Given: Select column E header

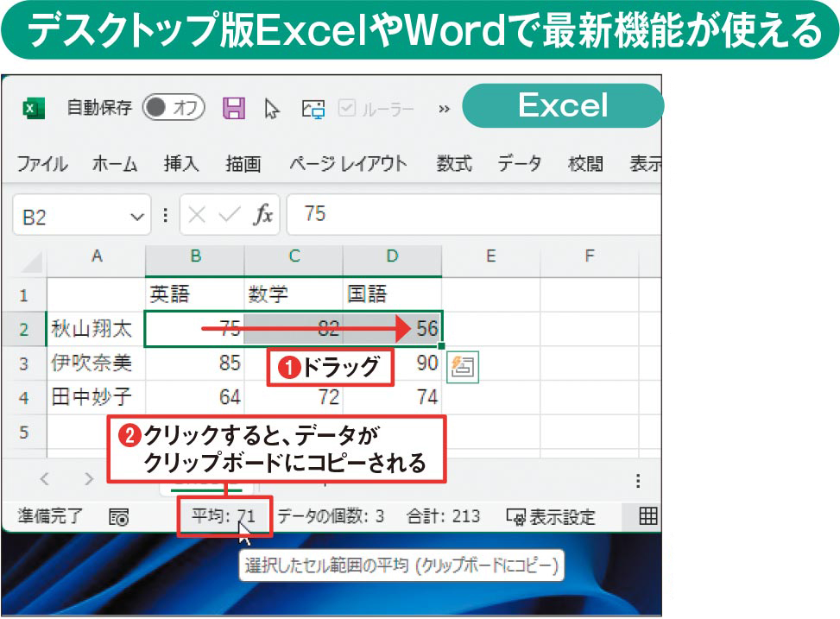Looking at the screenshot, I should click(x=490, y=256).
